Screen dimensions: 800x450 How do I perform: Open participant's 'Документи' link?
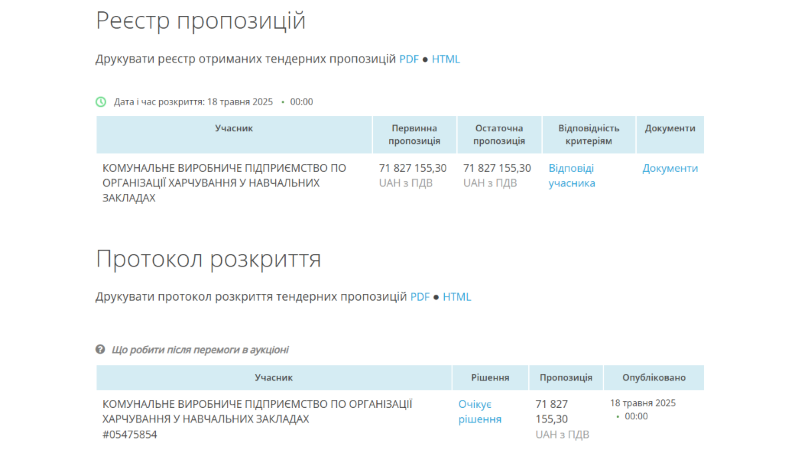click(670, 168)
